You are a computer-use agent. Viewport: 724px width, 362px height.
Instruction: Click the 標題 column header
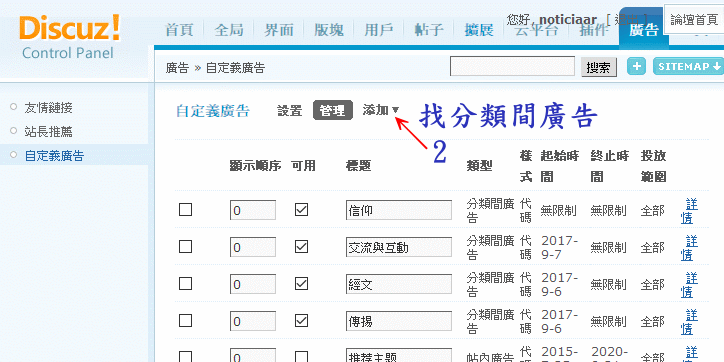(358, 166)
